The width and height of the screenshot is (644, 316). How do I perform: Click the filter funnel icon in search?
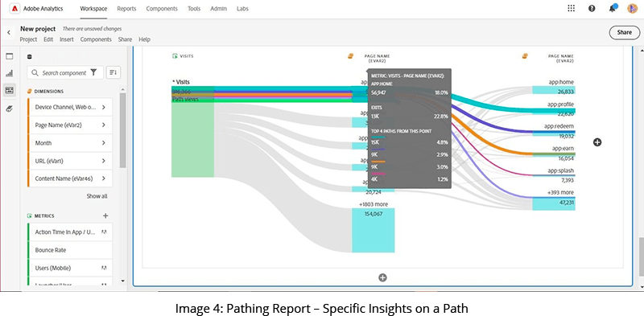93,72
